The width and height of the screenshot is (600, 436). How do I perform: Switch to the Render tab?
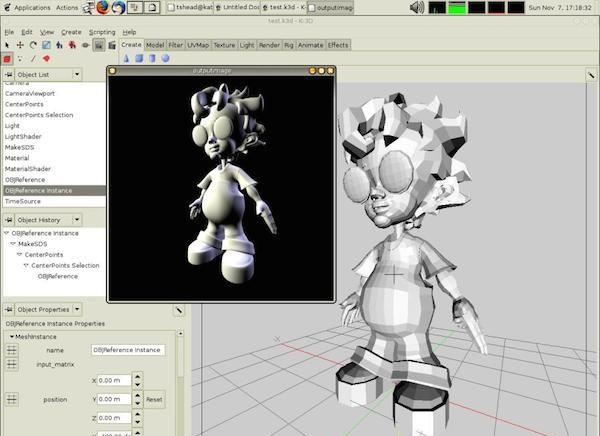269,45
